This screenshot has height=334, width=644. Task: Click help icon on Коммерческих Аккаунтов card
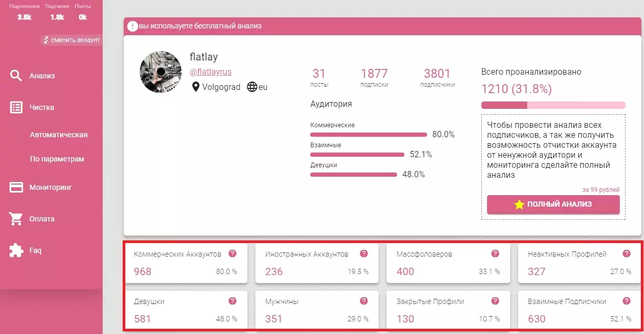click(232, 254)
